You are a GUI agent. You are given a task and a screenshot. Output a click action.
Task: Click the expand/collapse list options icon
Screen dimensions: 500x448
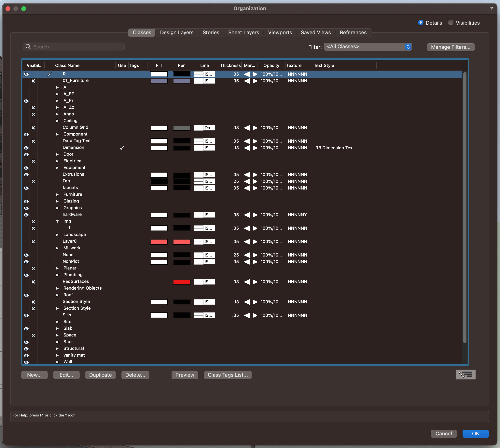click(465, 375)
